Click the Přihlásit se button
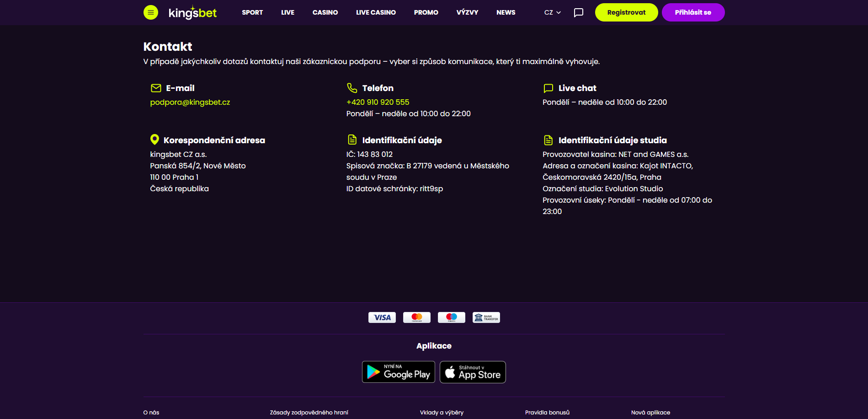 coord(693,12)
